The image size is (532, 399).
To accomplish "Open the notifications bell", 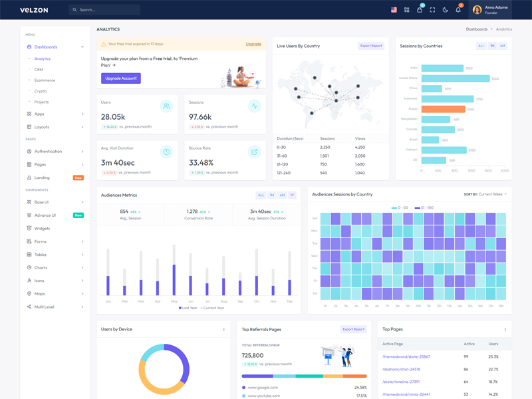I will pyautogui.click(x=458, y=10).
